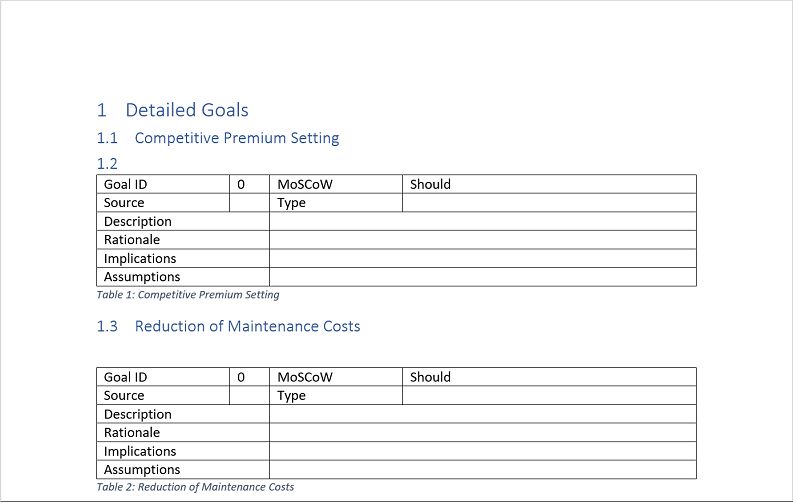The width and height of the screenshot is (793, 502).
Task: Click the Table 1: Competitive Premium Setting caption
Action: click(188, 295)
